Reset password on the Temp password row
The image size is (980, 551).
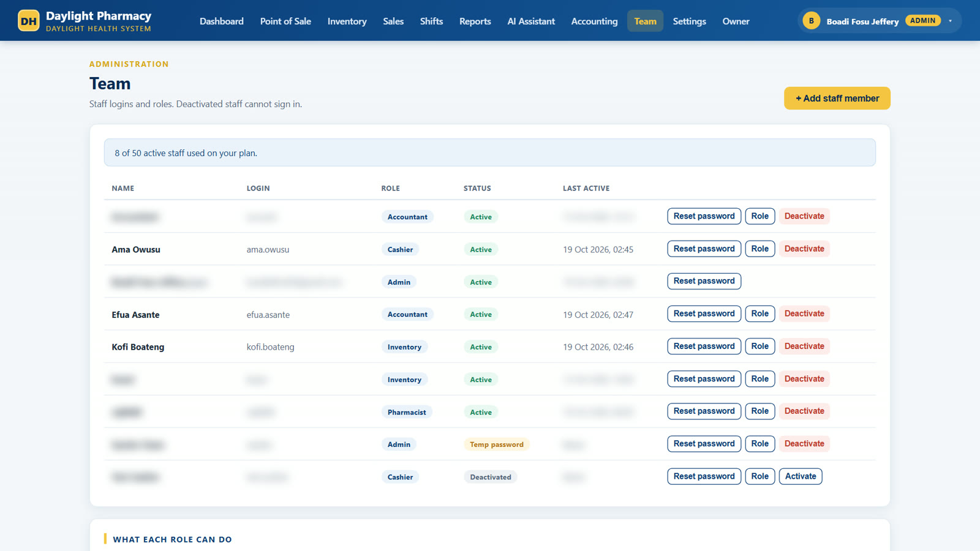[704, 444]
